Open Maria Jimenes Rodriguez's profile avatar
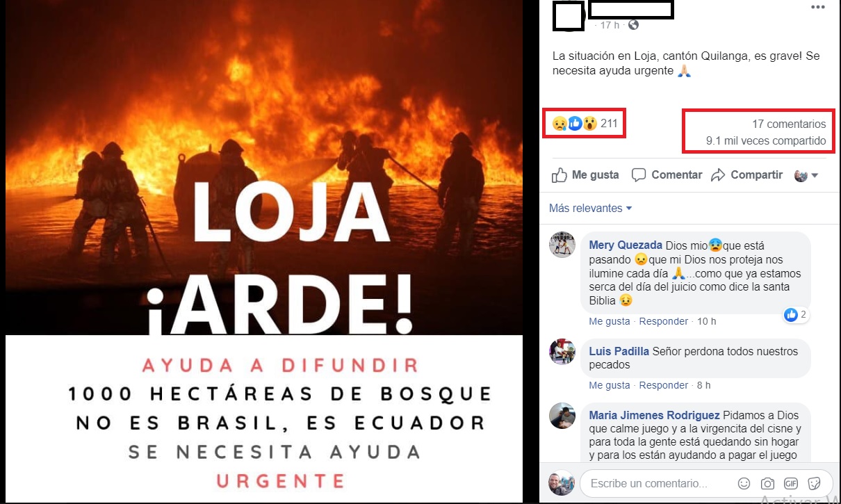Screen dimensions: 841x504 tap(562, 416)
